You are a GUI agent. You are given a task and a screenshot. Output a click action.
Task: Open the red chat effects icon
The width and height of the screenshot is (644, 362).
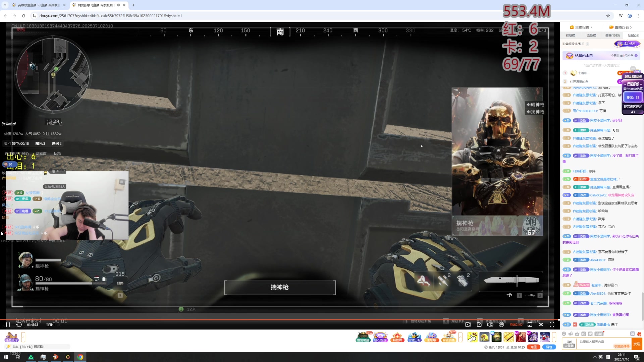639,334
